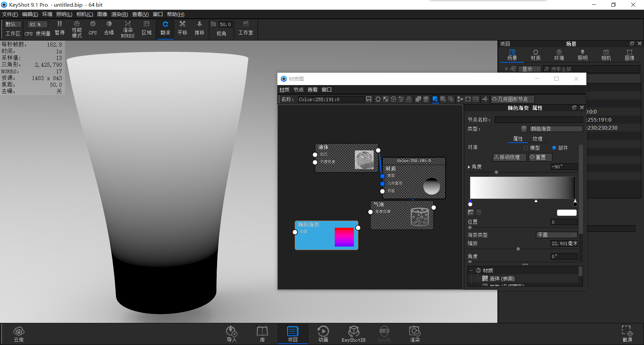Switch to the 纹理 tab

coord(537,138)
